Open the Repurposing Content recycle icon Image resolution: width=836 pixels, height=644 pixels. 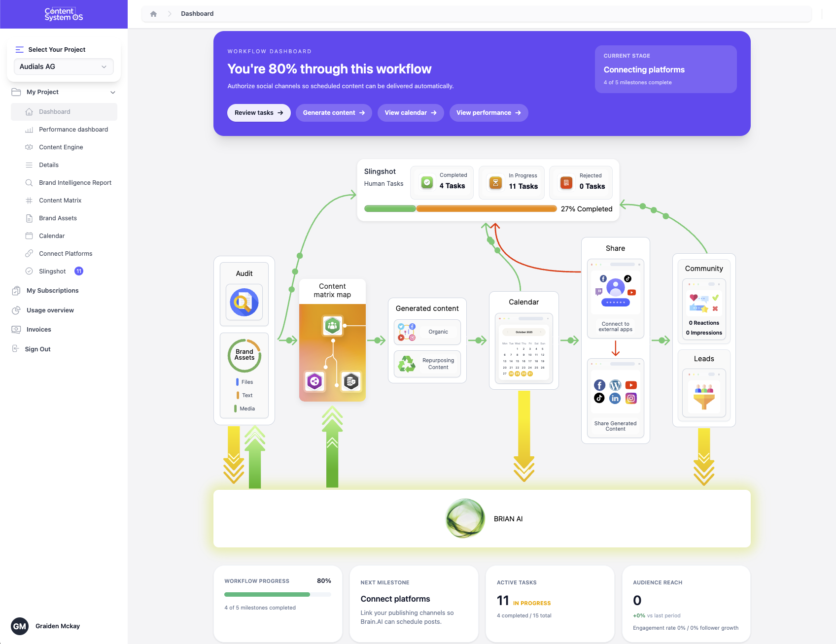(x=407, y=364)
